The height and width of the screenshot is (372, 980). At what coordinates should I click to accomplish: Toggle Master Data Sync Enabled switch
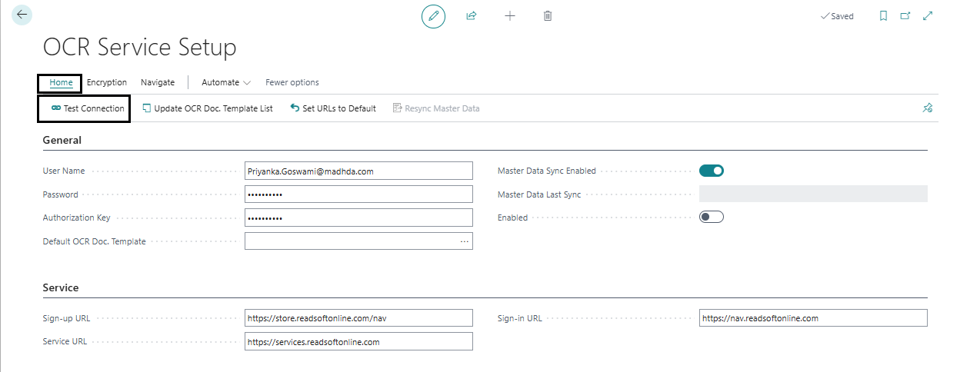click(x=712, y=171)
